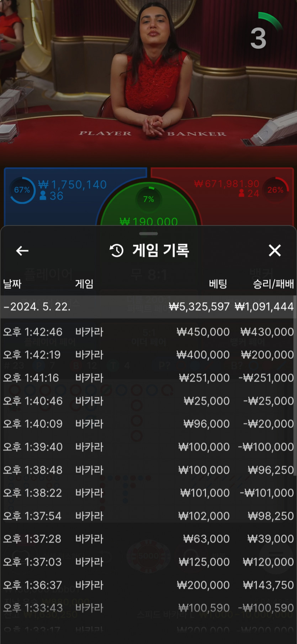The image size is (297, 644).
Task: Click the -₩251,000 loss value
Action: (x=266, y=378)
